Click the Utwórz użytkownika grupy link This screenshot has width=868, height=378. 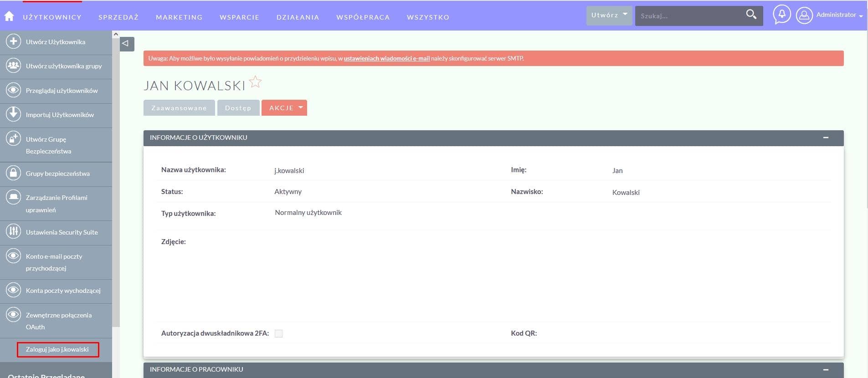click(64, 66)
